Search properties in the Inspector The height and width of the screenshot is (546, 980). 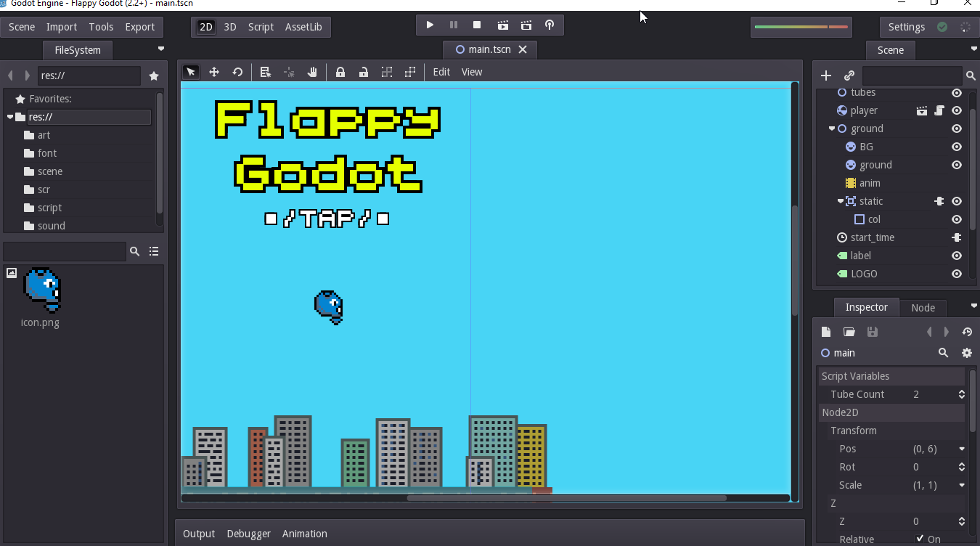click(944, 353)
